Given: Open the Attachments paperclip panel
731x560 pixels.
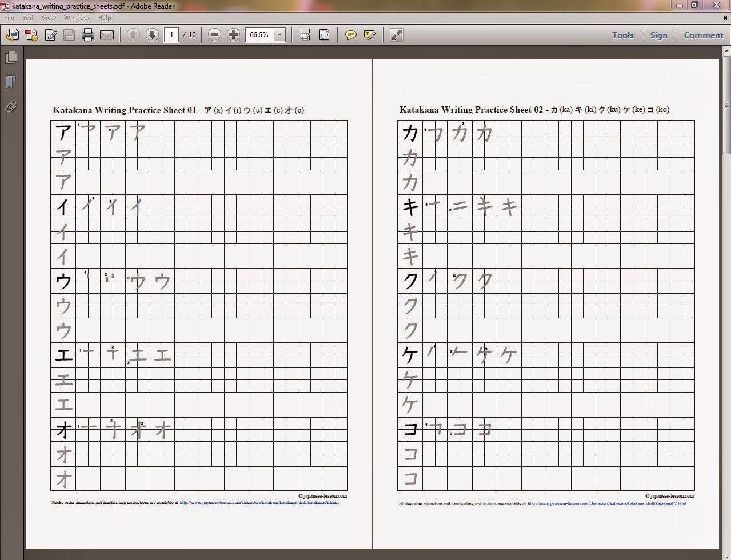Looking at the screenshot, I should click(x=11, y=106).
